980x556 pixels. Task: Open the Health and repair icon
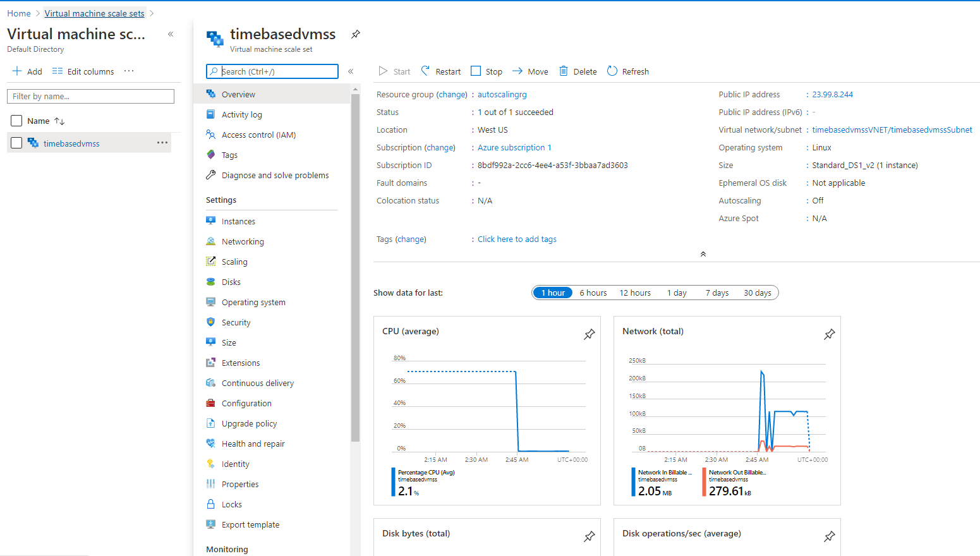pos(211,444)
